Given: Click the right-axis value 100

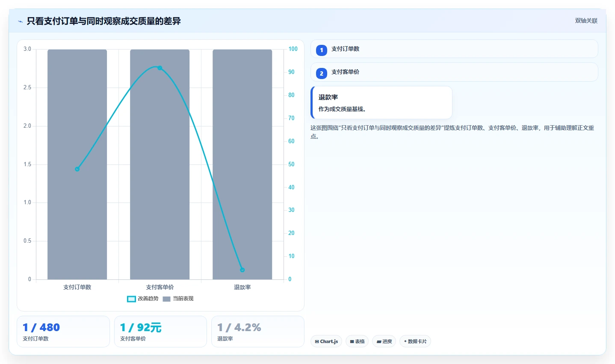Looking at the screenshot, I should (x=293, y=49).
